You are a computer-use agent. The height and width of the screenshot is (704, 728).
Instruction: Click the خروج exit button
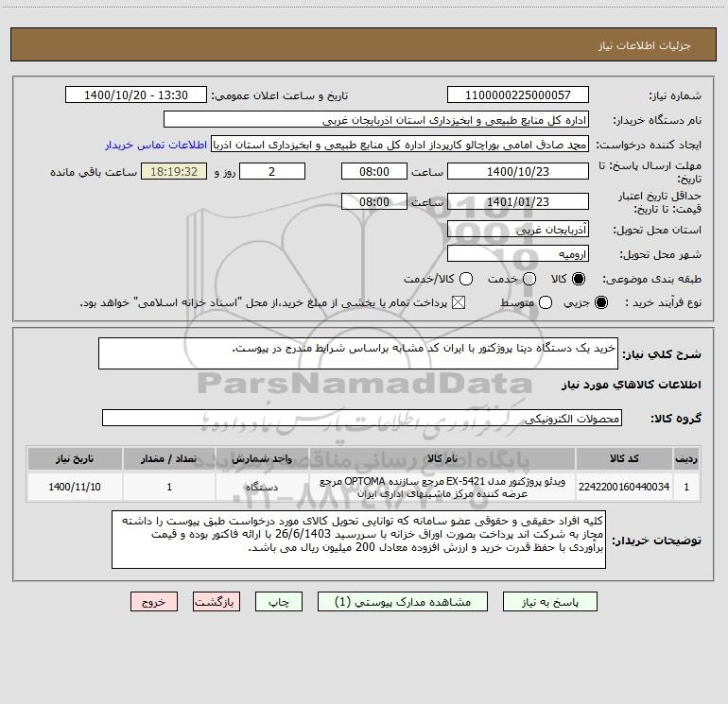point(154,602)
